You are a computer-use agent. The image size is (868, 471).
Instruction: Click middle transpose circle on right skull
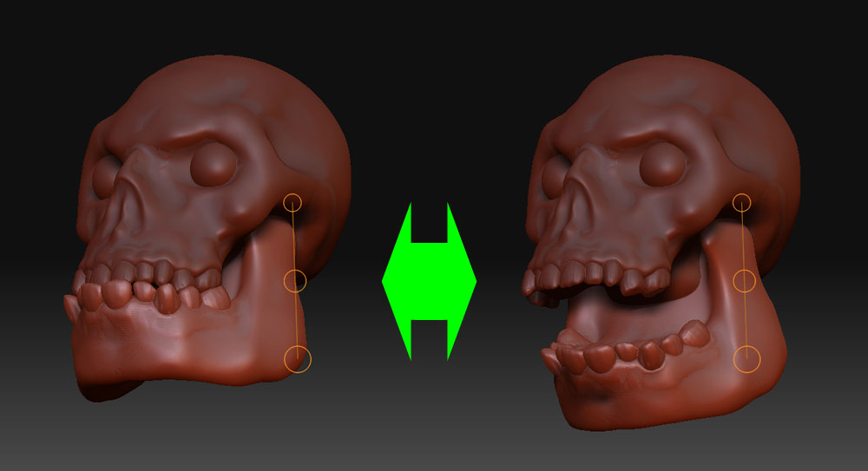point(745,281)
